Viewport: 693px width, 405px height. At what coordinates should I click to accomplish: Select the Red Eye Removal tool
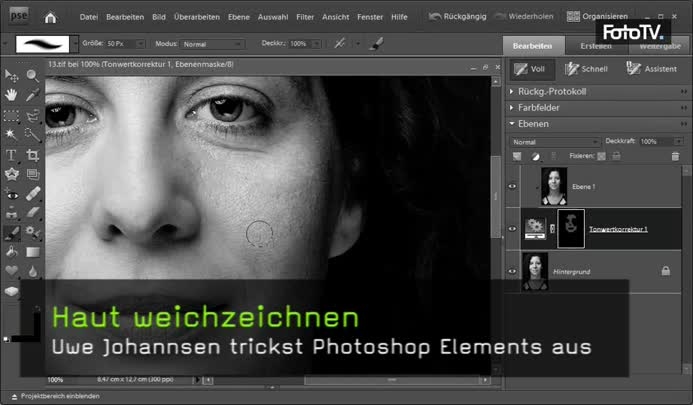coord(11,194)
